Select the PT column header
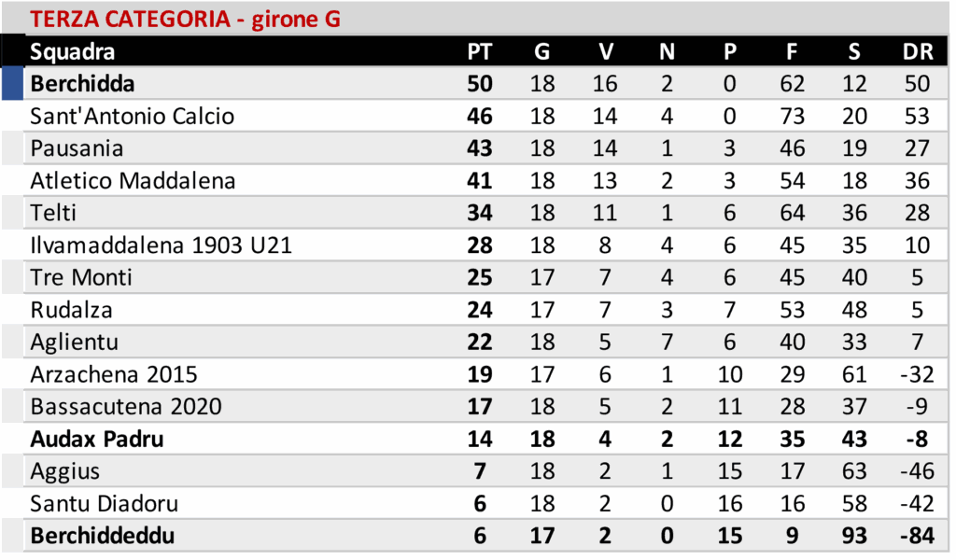 (479, 51)
